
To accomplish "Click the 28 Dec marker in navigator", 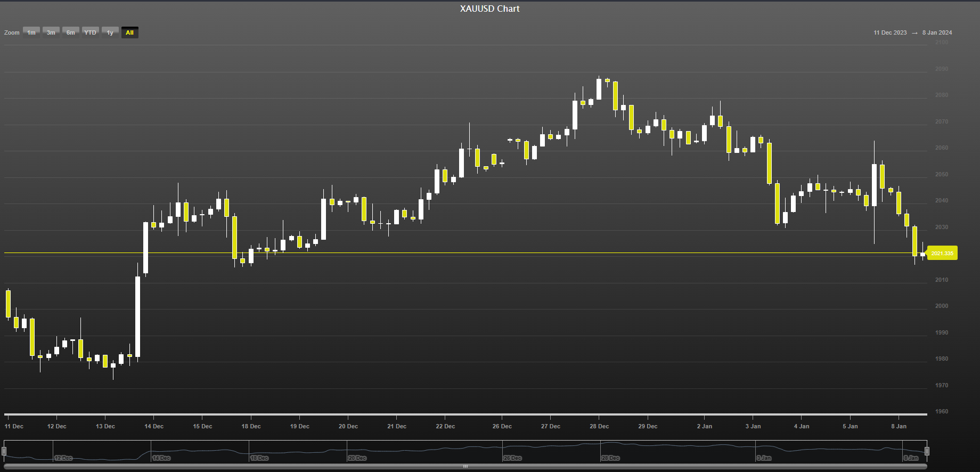I will [610, 458].
